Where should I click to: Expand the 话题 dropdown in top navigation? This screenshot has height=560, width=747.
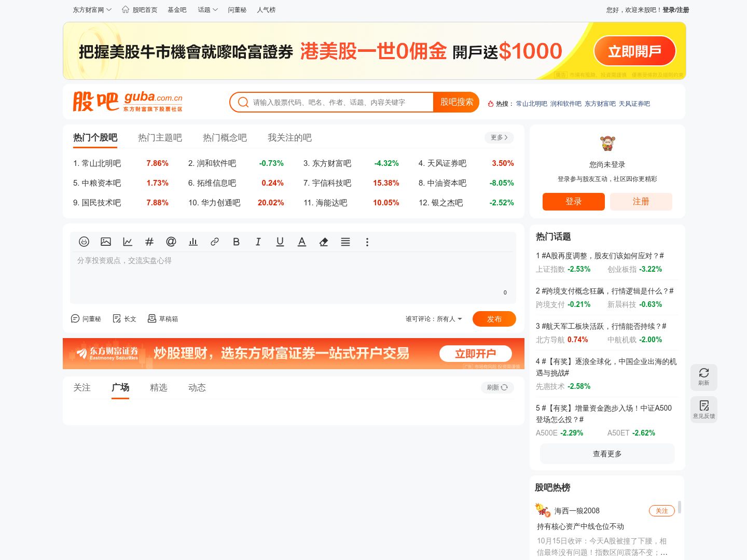point(208,10)
